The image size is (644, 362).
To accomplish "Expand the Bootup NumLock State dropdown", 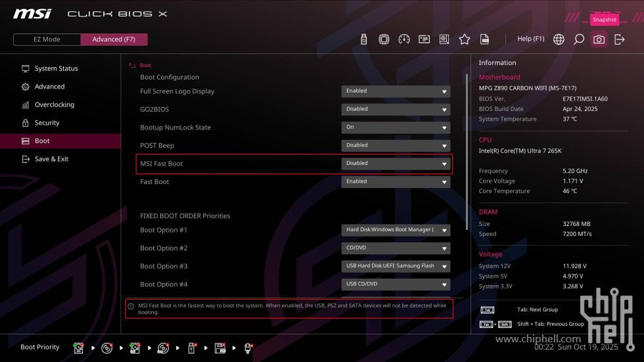I will (x=396, y=127).
